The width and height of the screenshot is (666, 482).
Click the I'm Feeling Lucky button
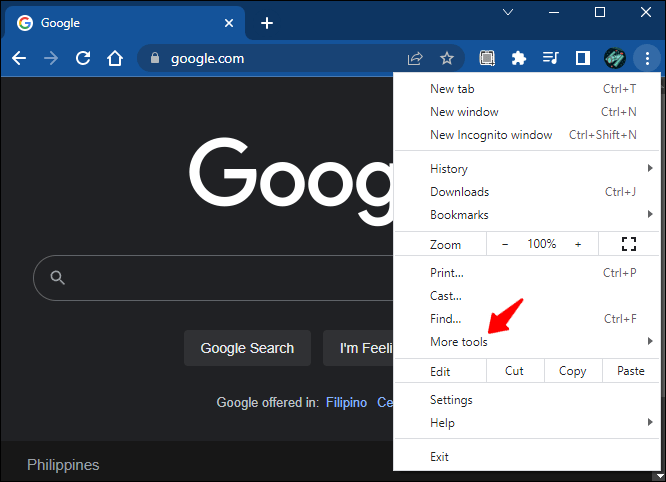(x=358, y=348)
